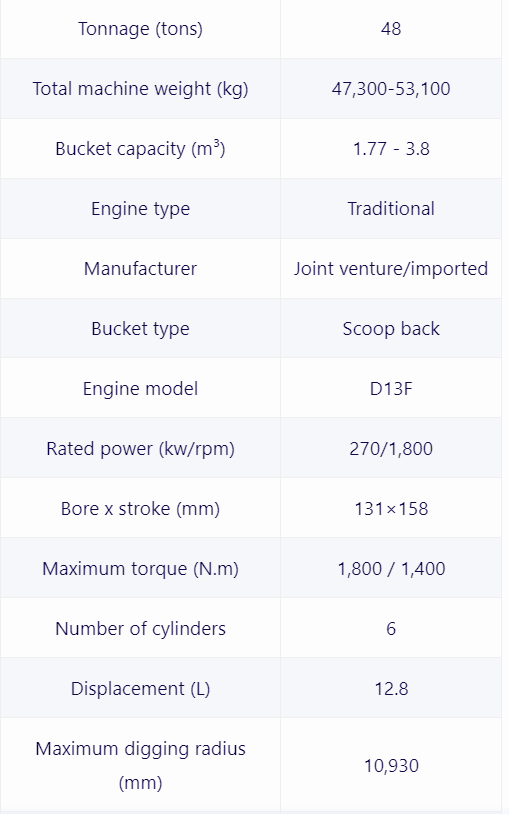The height and width of the screenshot is (814, 509).
Task: Click the Total machine weight (kg) label
Action: pos(140,89)
